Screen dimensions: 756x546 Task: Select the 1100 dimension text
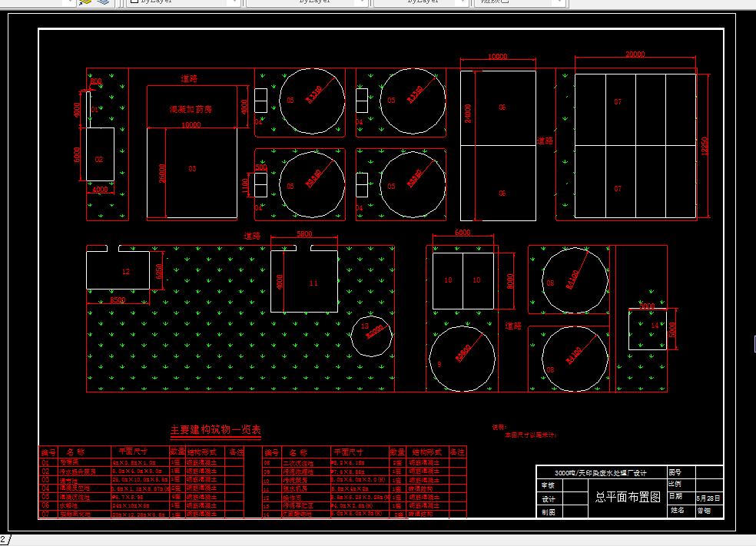245,186
